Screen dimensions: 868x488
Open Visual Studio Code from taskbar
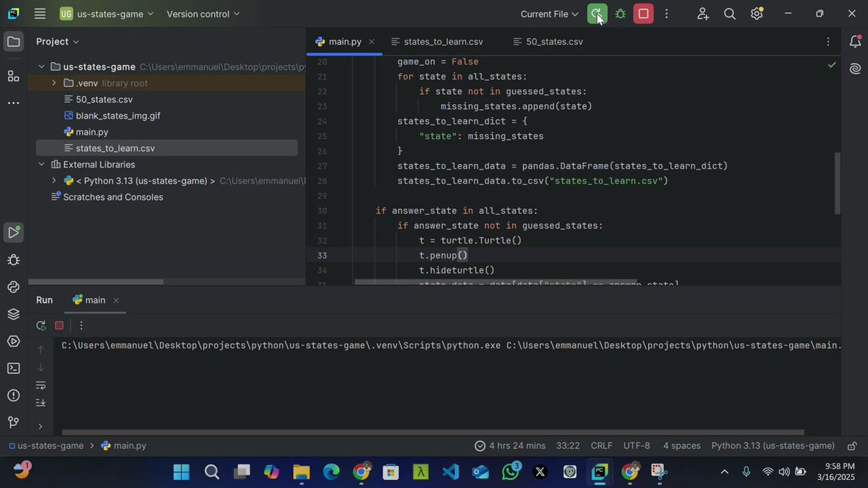(450, 472)
